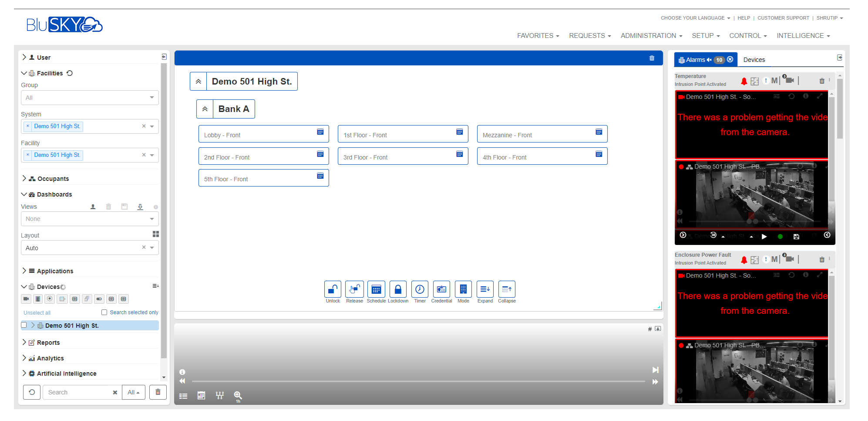The height and width of the screenshot is (421, 868).
Task: Click the playback timeline slider track
Action: 418,381
